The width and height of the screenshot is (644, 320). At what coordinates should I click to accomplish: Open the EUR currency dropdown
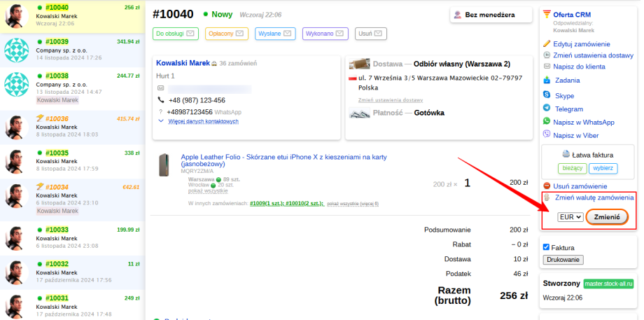point(570,217)
